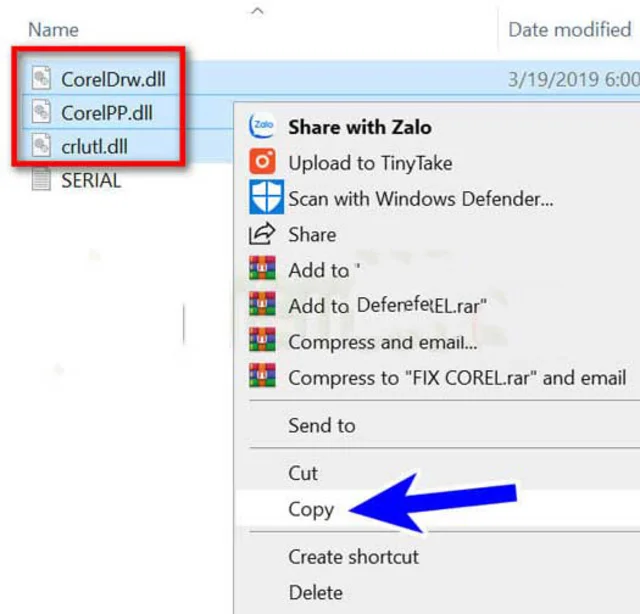Click the crlutl.dll file icon
This screenshot has width=640, height=614.
42,145
